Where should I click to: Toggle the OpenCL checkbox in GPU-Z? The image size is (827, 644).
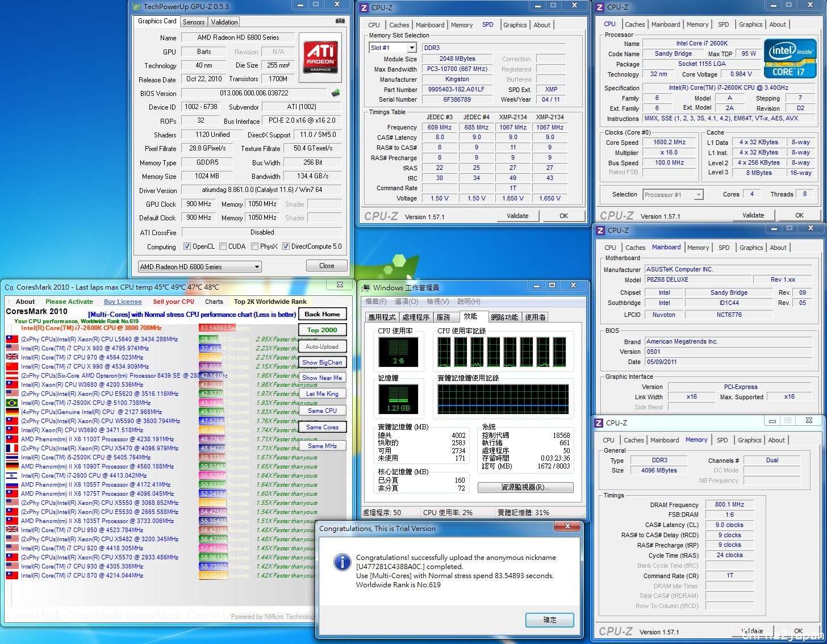click(187, 246)
